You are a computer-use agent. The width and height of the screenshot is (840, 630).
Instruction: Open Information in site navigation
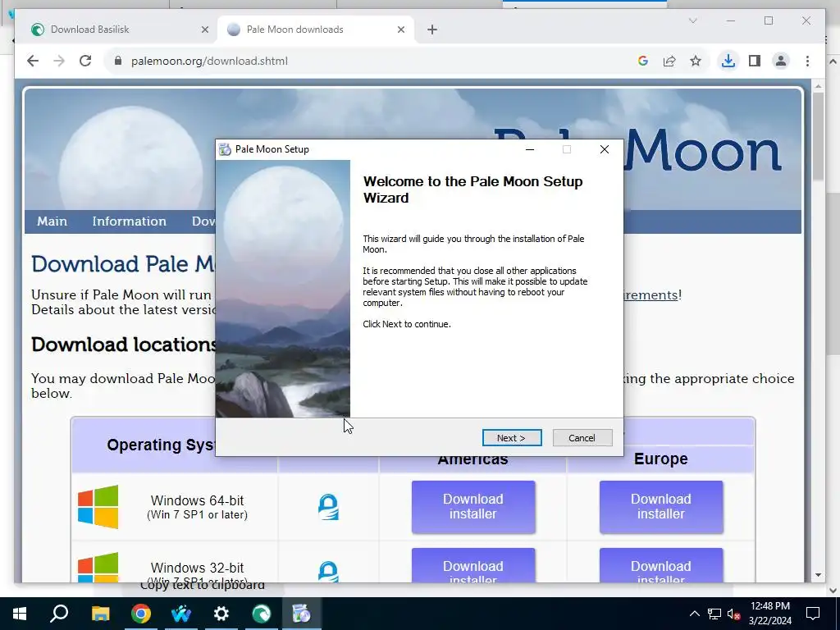tap(129, 221)
